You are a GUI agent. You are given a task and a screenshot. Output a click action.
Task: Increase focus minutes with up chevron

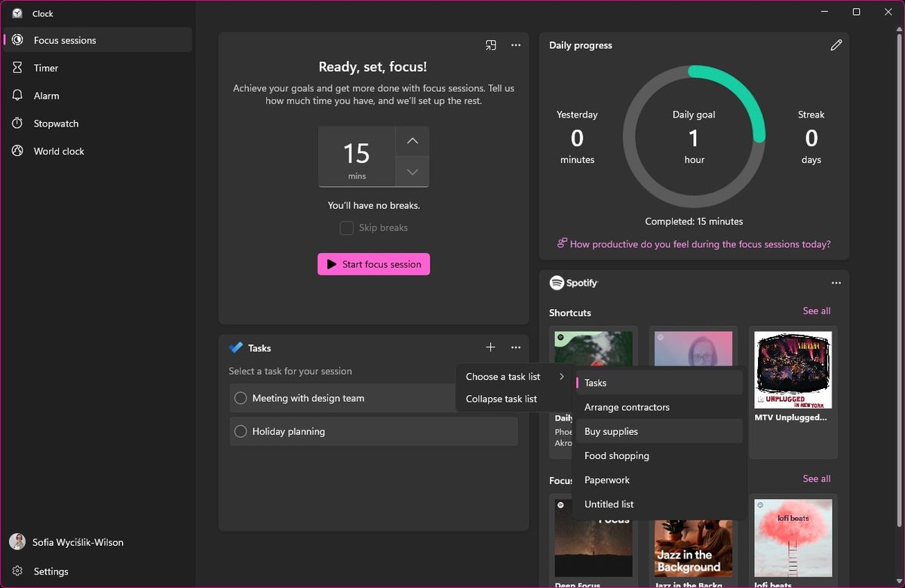click(x=412, y=141)
